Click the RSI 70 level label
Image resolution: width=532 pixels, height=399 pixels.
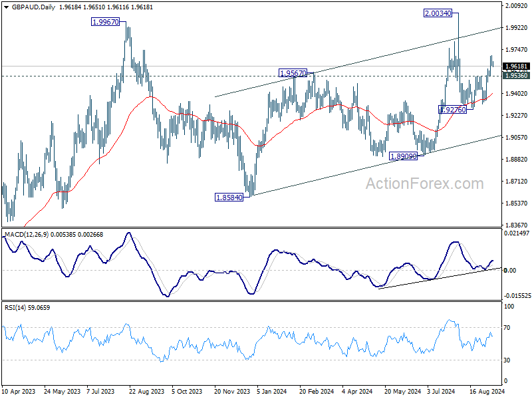point(507,328)
